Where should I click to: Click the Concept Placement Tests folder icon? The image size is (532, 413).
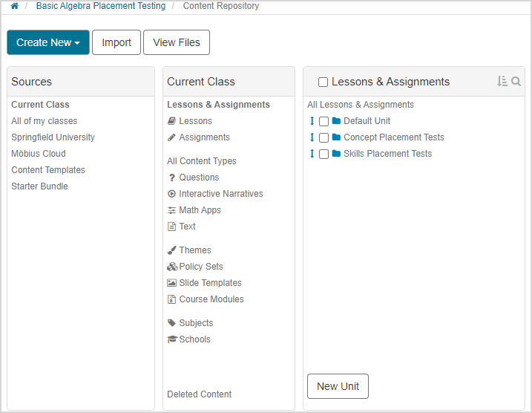click(336, 137)
